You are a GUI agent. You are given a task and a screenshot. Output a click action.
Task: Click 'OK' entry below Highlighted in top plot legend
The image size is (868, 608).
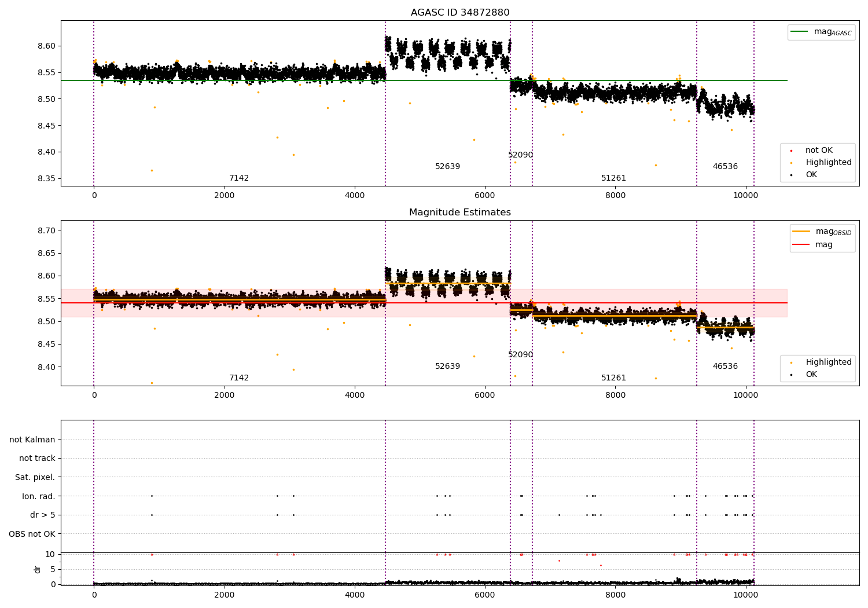[x=811, y=174]
